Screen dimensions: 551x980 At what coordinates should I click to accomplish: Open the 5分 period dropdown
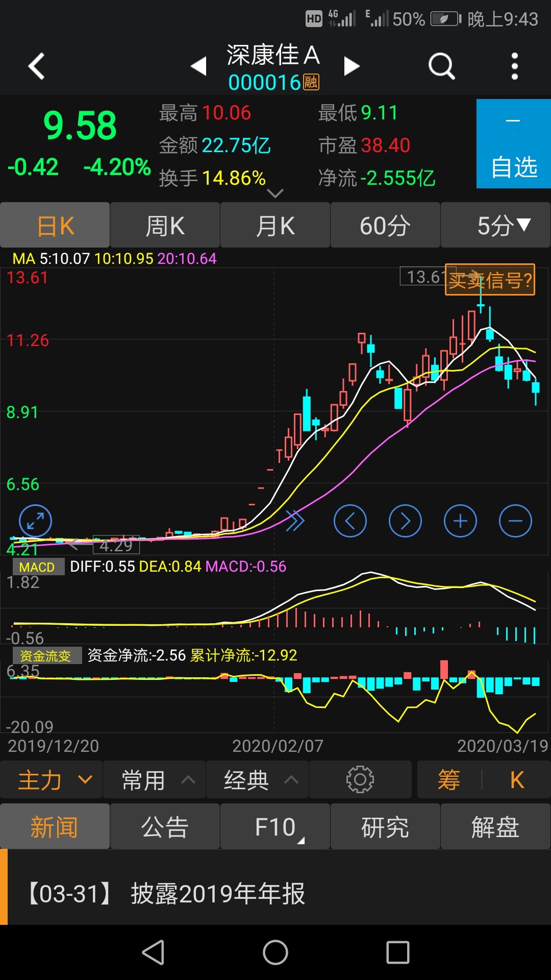tap(496, 225)
